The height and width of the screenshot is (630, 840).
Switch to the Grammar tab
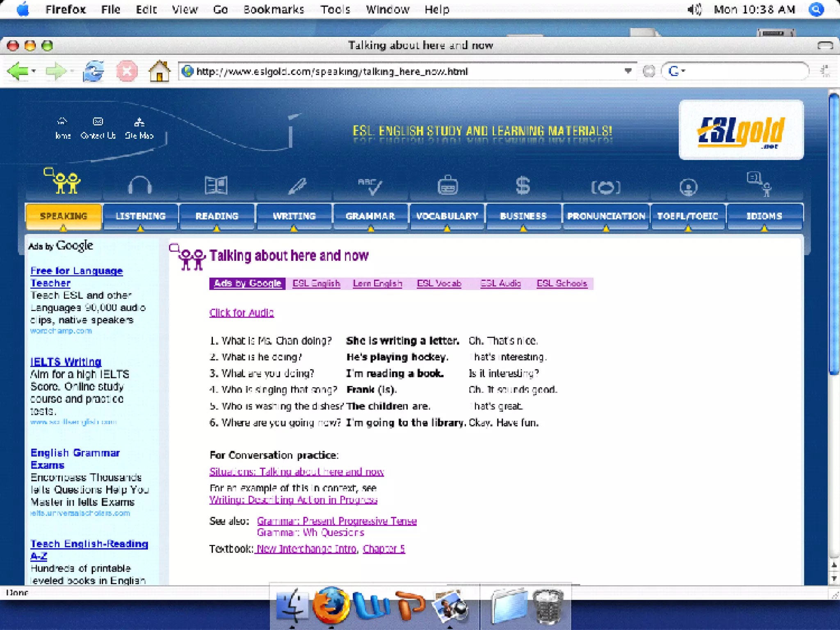(370, 216)
